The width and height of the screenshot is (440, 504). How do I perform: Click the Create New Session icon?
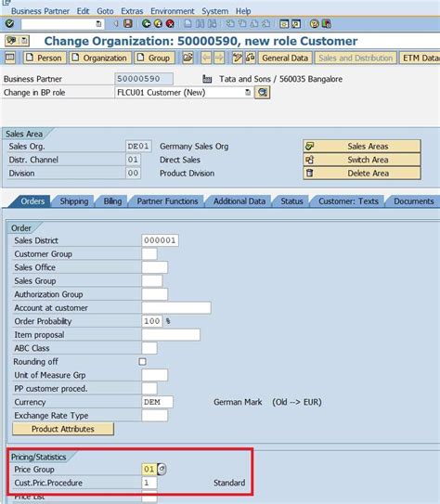tap(284, 24)
